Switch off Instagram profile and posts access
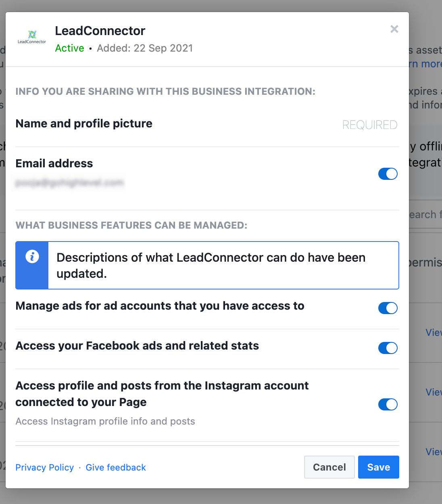The height and width of the screenshot is (504, 442). pyautogui.click(x=388, y=404)
